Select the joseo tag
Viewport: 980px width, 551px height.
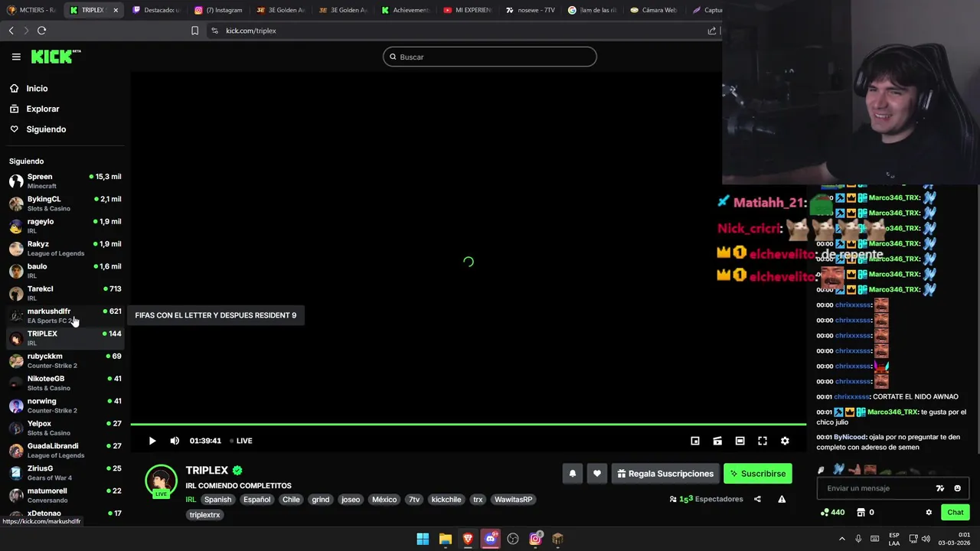351,500
